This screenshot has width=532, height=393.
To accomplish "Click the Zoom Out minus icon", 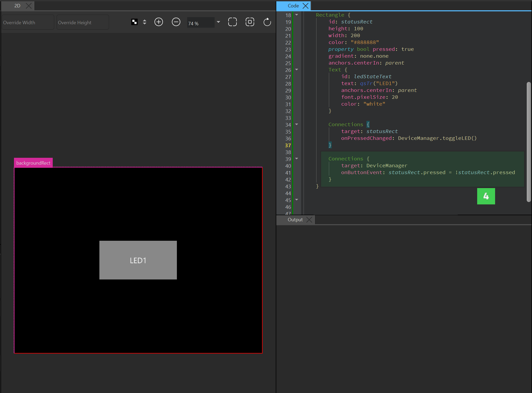I will 176,22.
